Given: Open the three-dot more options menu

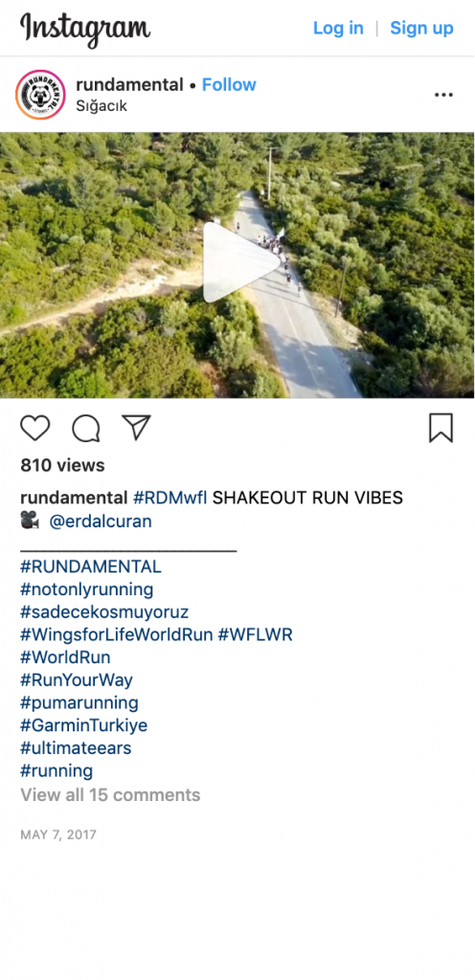Looking at the screenshot, I should point(443,95).
